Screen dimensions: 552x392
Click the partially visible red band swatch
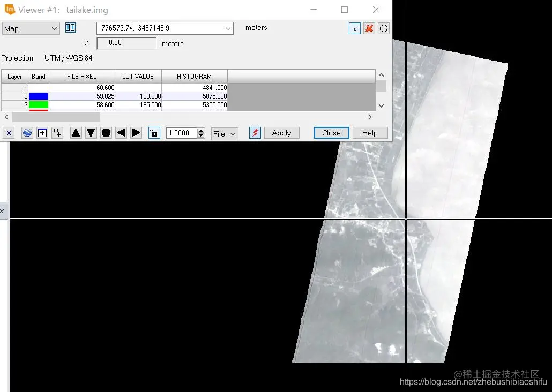[x=39, y=110]
